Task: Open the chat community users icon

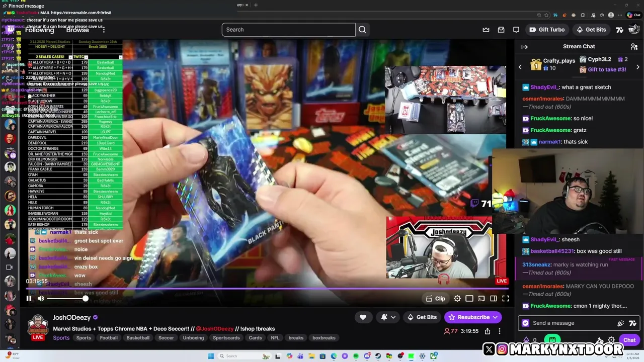Action: (x=634, y=47)
